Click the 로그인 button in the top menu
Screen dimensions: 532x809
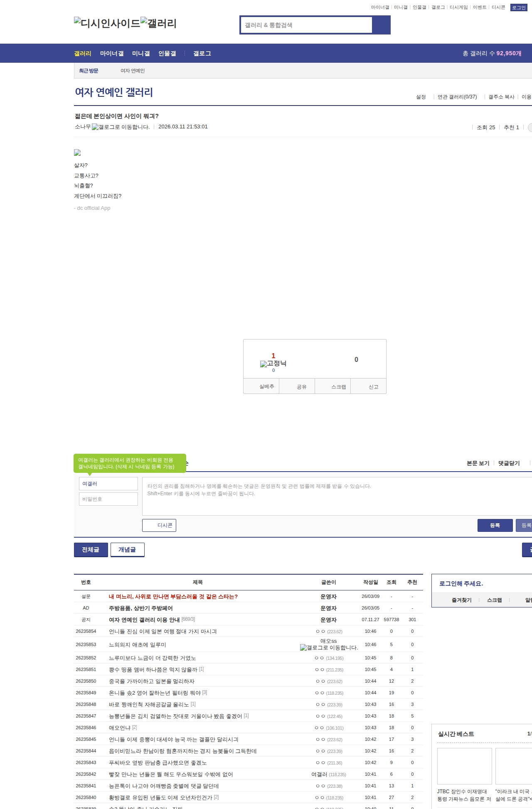tap(519, 7)
